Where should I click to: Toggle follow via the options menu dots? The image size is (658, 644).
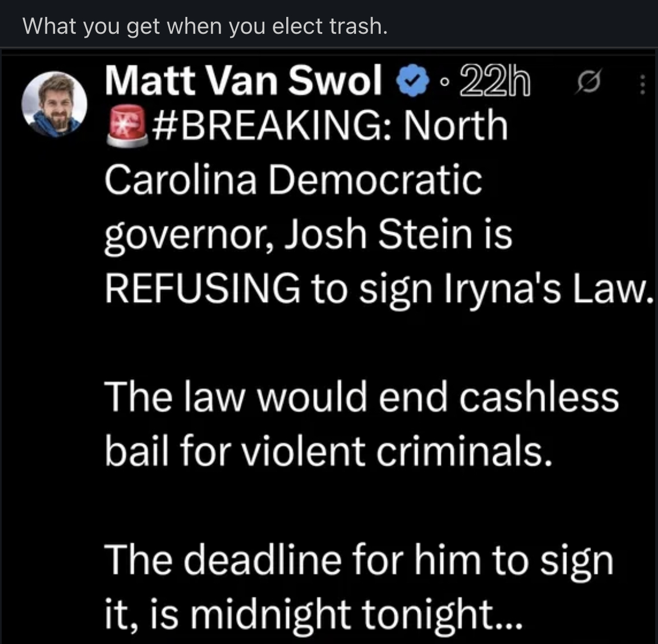[x=642, y=84]
